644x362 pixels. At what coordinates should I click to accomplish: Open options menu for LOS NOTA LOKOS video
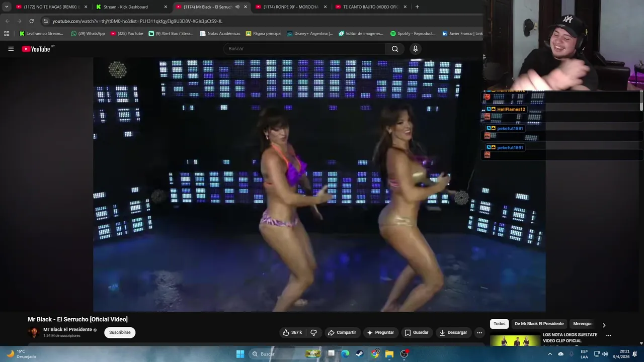pyautogui.click(x=609, y=335)
